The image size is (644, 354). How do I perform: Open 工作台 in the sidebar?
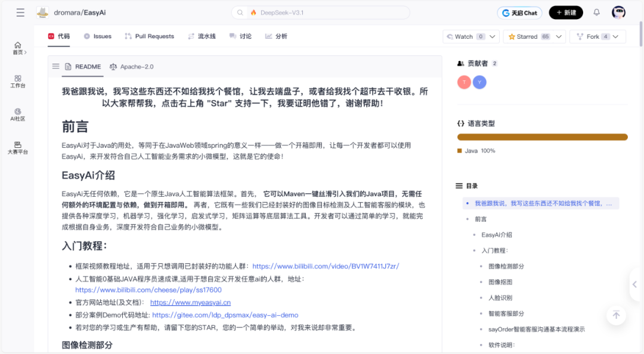(18, 81)
